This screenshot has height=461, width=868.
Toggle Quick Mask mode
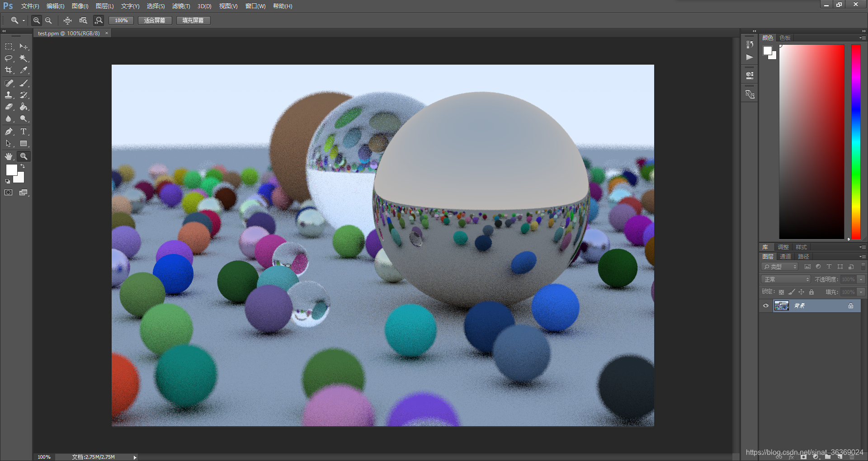pos(9,193)
